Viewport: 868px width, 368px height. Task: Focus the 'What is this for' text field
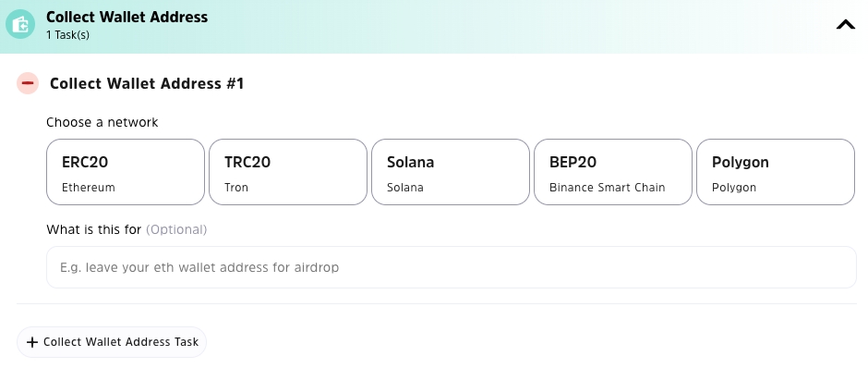tap(452, 267)
